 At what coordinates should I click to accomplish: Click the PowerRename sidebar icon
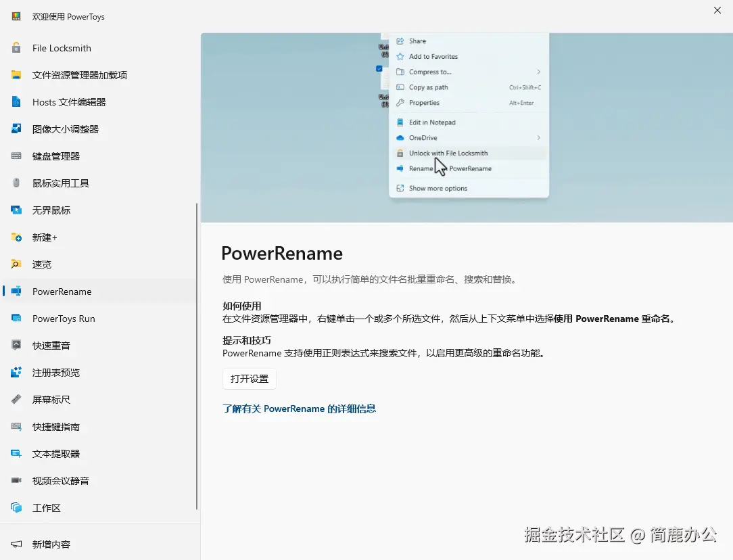[x=16, y=291]
